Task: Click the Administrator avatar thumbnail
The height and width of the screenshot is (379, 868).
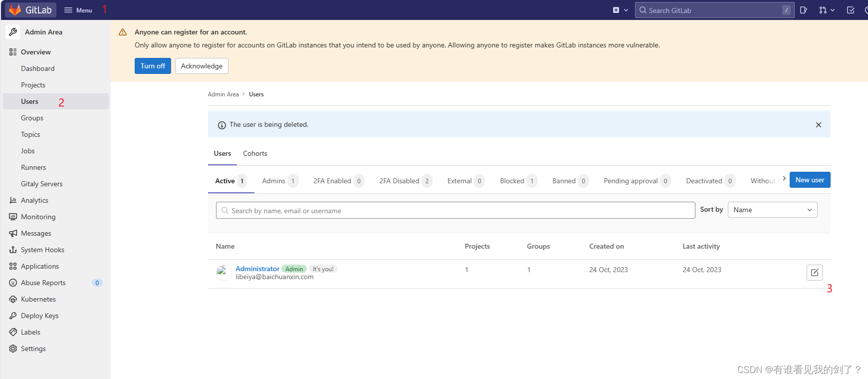Action: coord(223,272)
